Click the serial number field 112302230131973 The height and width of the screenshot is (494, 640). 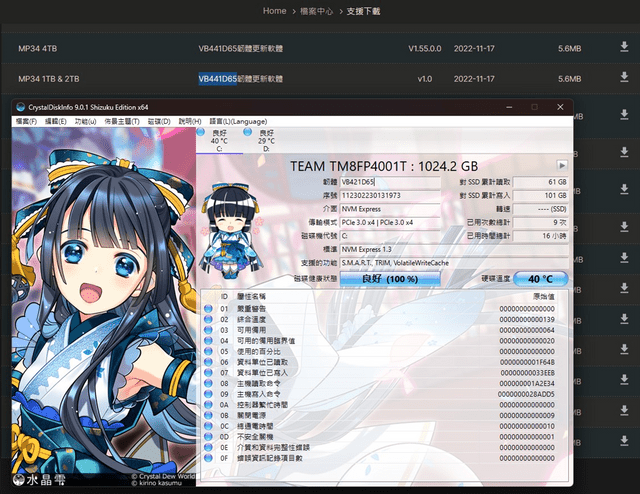pyautogui.click(x=390, y=196)
